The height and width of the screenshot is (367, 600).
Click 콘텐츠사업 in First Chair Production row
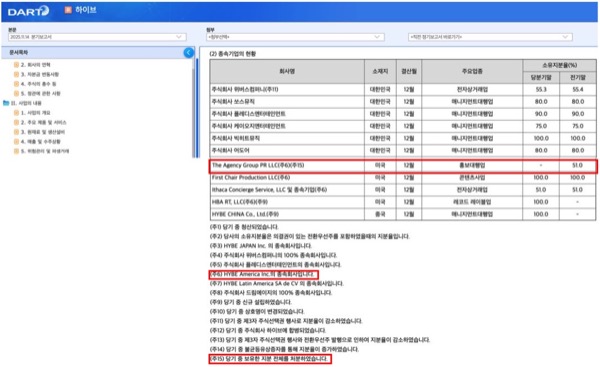[472, 178]
